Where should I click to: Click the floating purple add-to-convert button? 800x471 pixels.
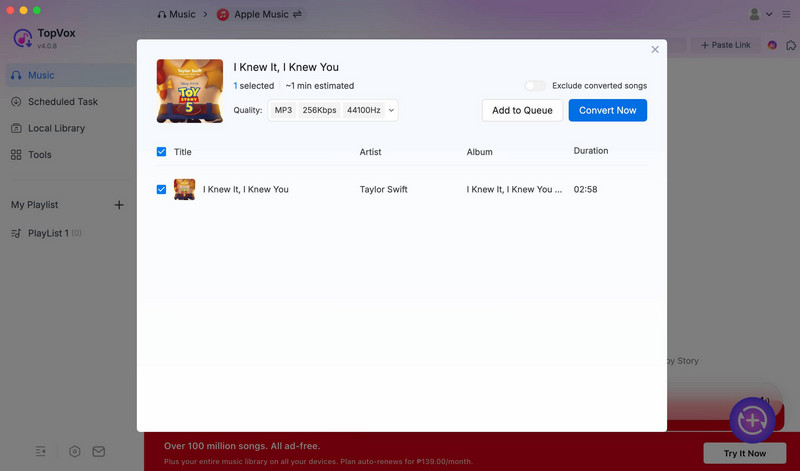click(753, 420)
